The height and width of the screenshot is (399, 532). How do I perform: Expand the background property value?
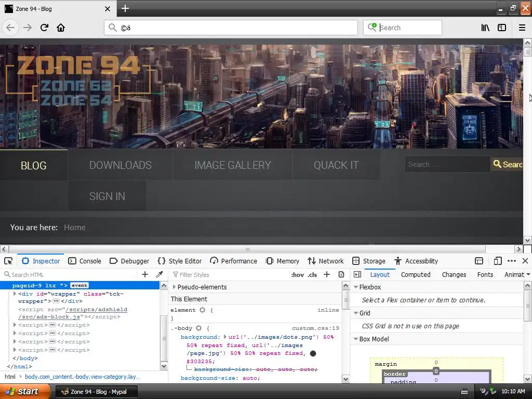coord(225,337)
